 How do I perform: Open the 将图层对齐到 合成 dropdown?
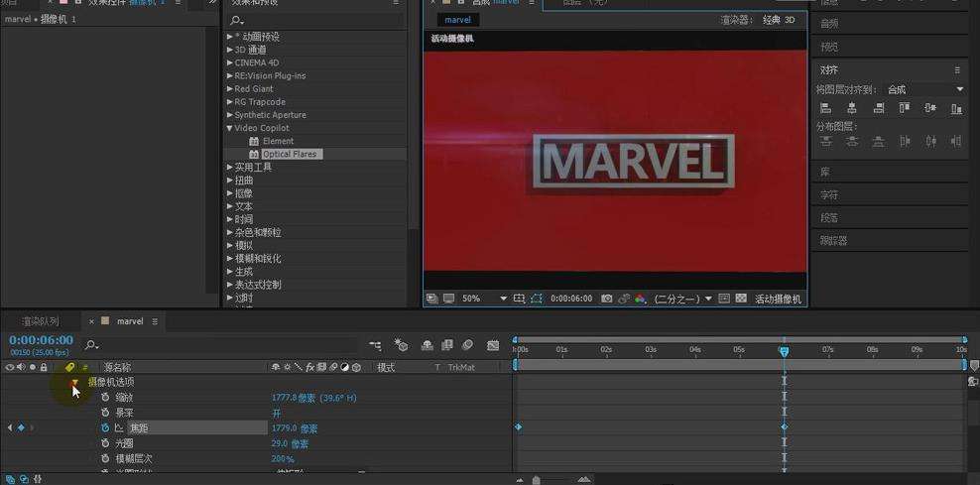pos(925,89)
